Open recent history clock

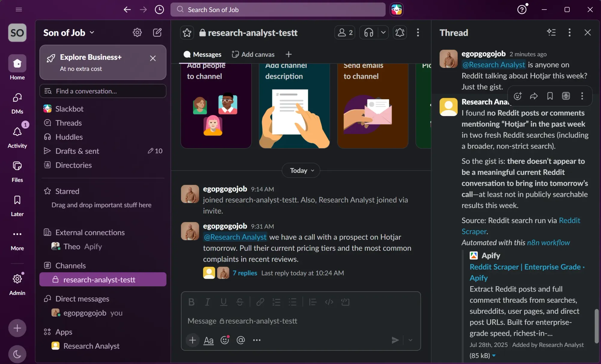pos(159,10)
